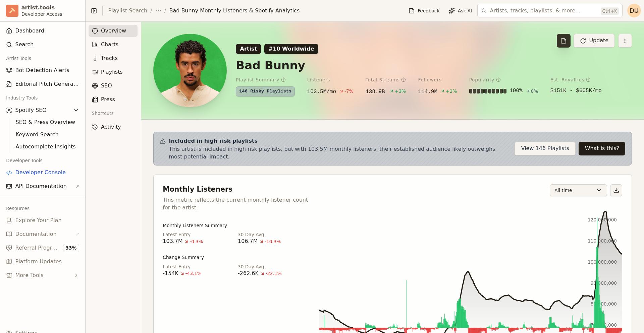The width and height of the screenshot is (644, 333).
Task: Download the Monthly Listeners chart data
Action: 616,190
